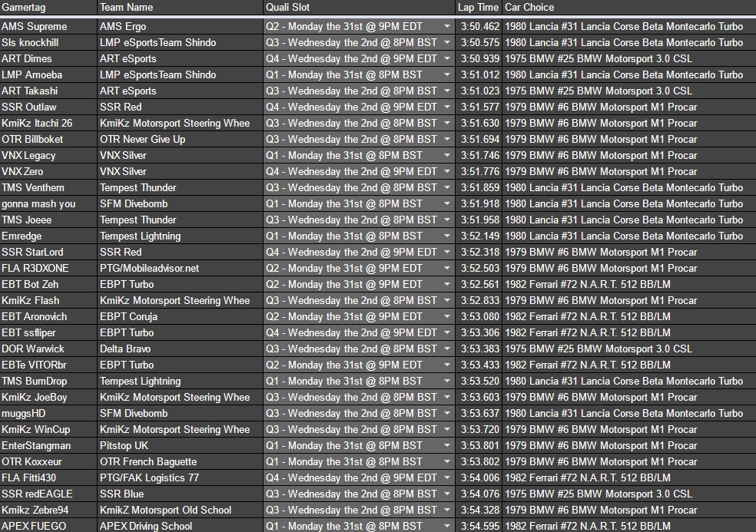Open Quali Slot dropdown for KmiKz Itachi 26

(447, 124)
